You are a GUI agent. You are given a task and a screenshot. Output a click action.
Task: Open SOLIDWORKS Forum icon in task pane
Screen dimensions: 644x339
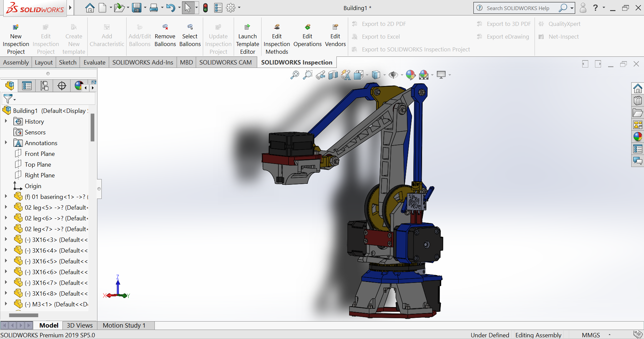[x=638, y=161]
